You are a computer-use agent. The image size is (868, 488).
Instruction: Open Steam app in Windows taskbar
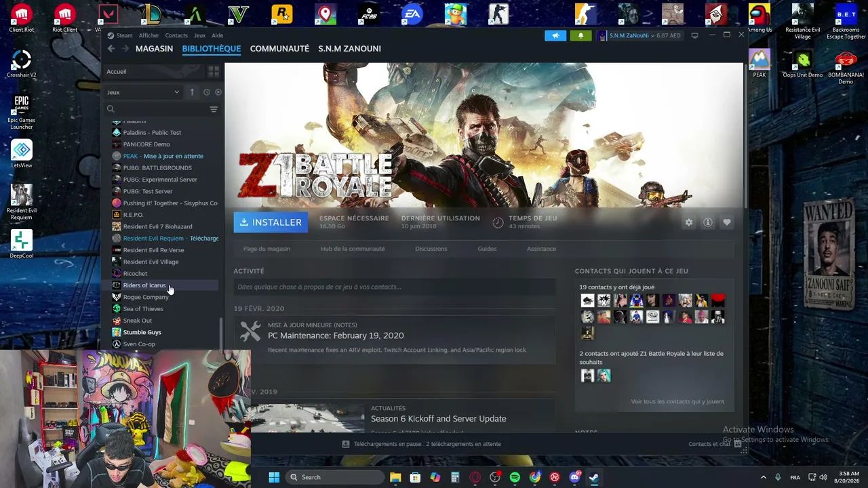tap(594, 477)
